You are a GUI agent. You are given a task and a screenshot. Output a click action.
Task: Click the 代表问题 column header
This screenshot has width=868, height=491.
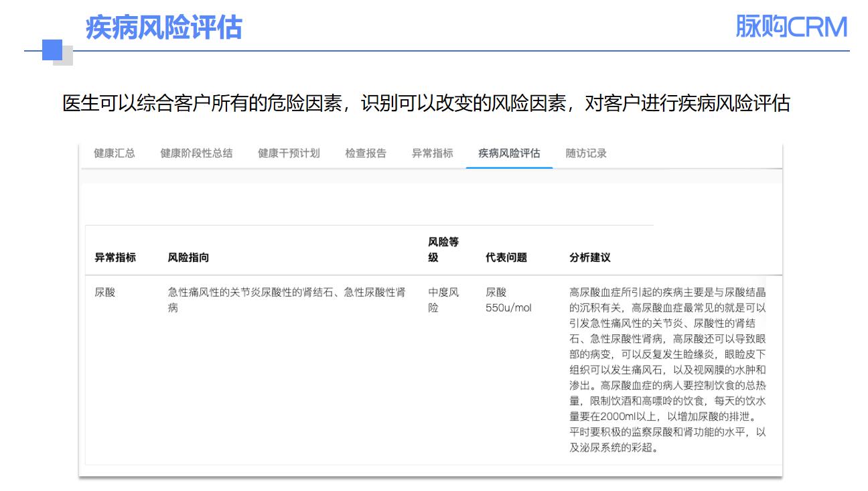506,258
